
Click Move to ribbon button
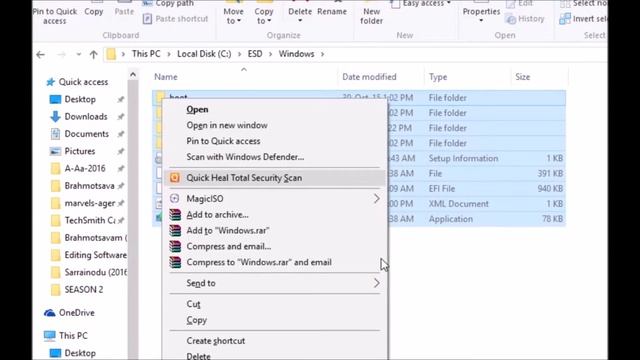(x=233, y=16)
